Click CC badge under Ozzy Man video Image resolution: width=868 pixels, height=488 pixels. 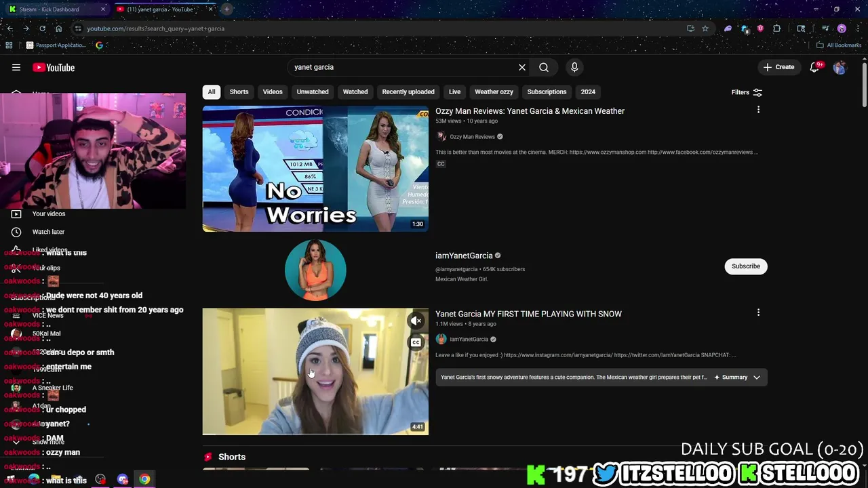[441, 164]
